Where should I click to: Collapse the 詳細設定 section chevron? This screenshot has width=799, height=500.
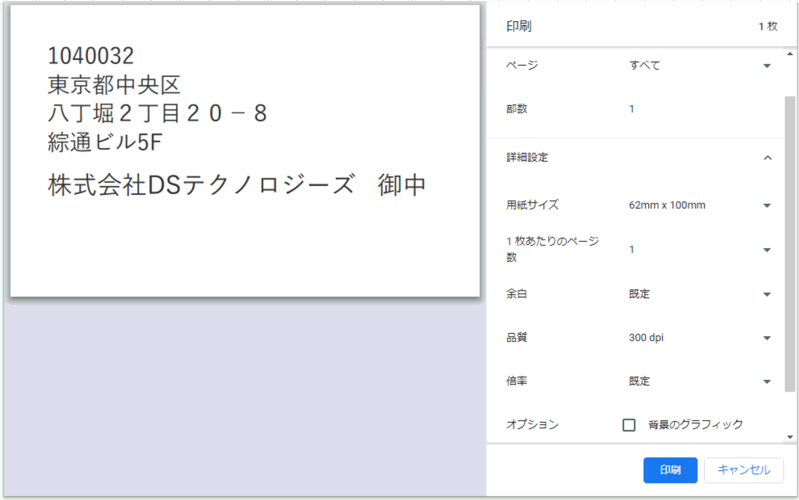pyautogui.click(x=767, y=157)
